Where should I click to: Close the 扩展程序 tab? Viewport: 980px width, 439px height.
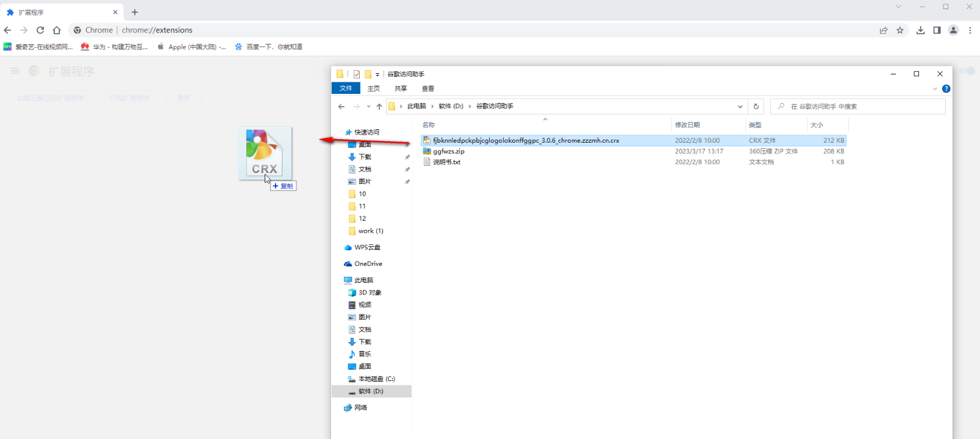[115, 12]
